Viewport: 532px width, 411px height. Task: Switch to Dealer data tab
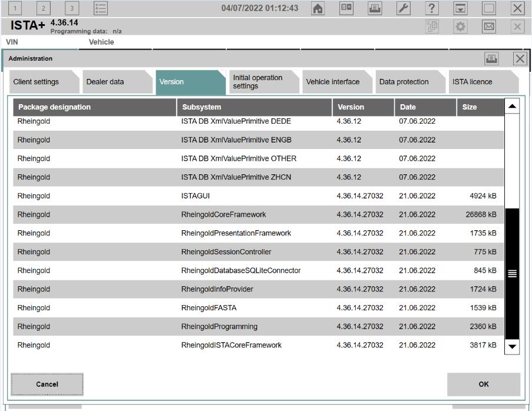pyautogui.click(x=117, y=82)
